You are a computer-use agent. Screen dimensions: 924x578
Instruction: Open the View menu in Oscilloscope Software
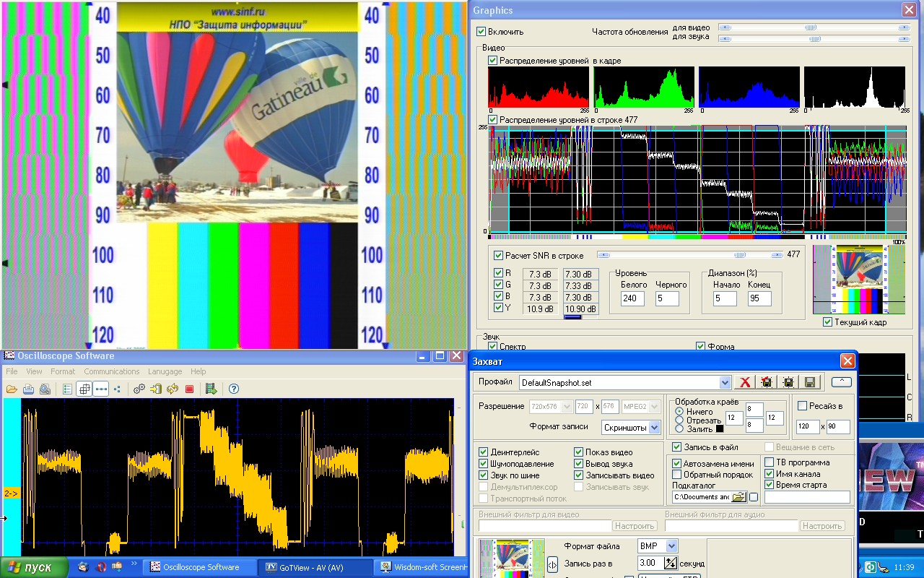tap(34, 371)
